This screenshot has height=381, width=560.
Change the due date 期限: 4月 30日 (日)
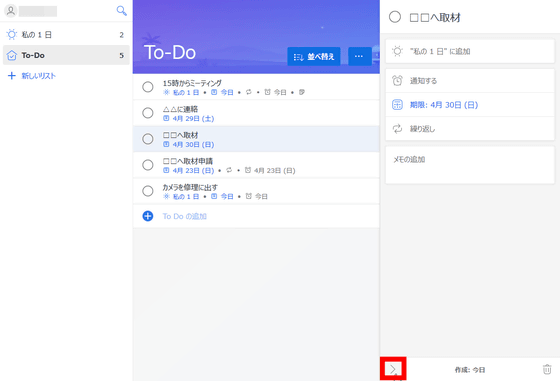click(470, 105)
